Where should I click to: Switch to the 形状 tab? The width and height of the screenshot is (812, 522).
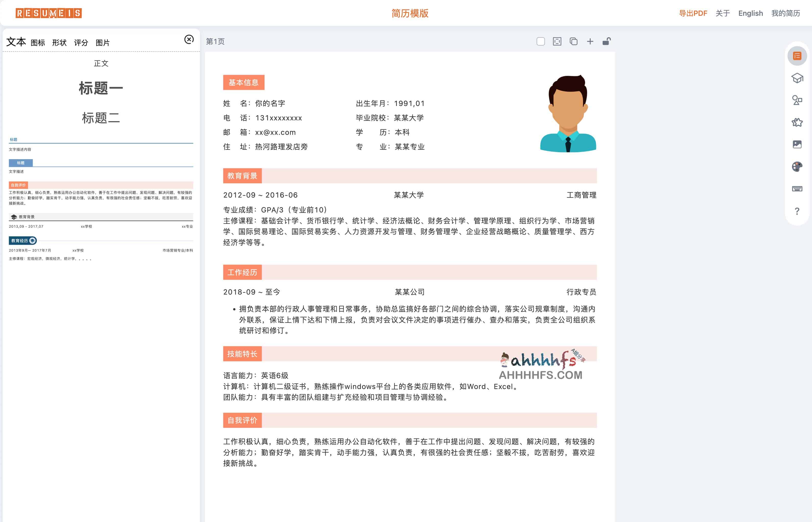pyautogui.click(x=59, y=43)
